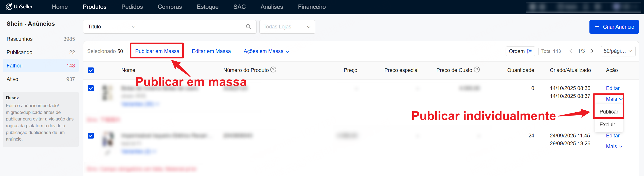644x176 pixels.
Task: Click help icon next to Número do Produto
Action: click(x=273, y=69)
